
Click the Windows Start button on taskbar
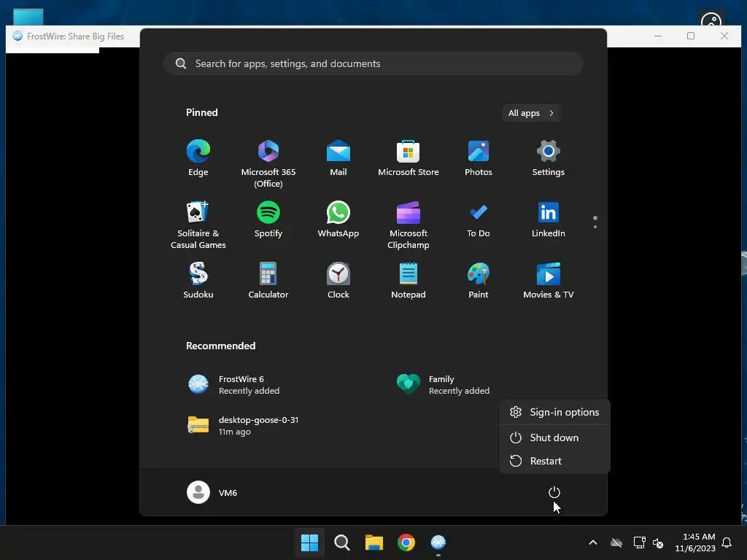[309, 542]
